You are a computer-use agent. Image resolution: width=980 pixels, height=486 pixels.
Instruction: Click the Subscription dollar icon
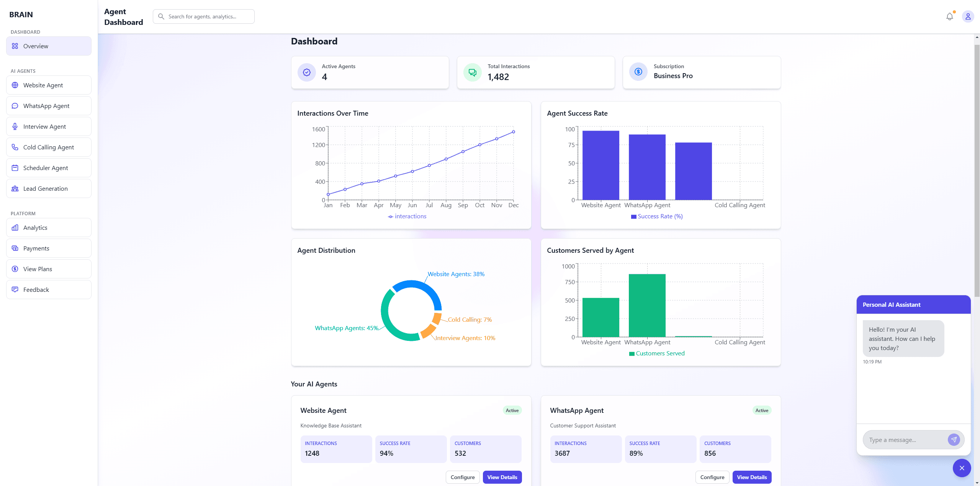click(638, 72)
